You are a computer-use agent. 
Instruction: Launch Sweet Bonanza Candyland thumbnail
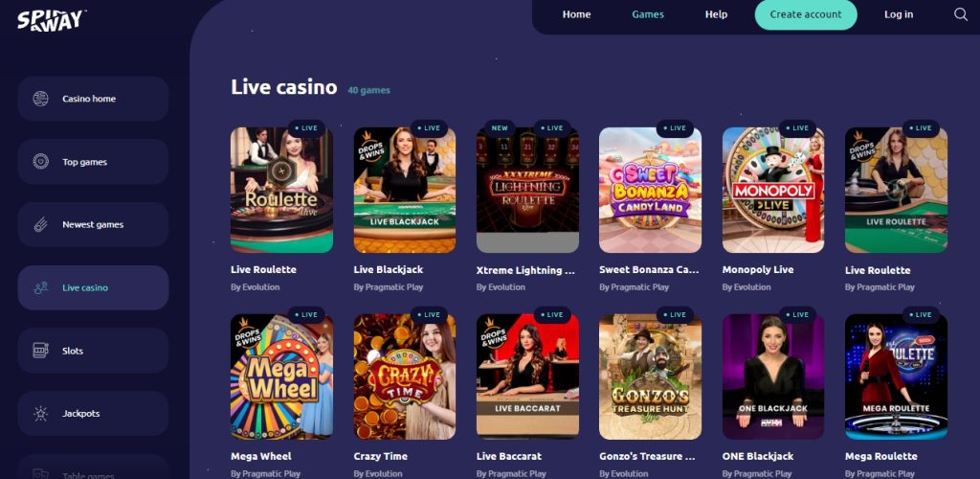[x=650, y=190]
